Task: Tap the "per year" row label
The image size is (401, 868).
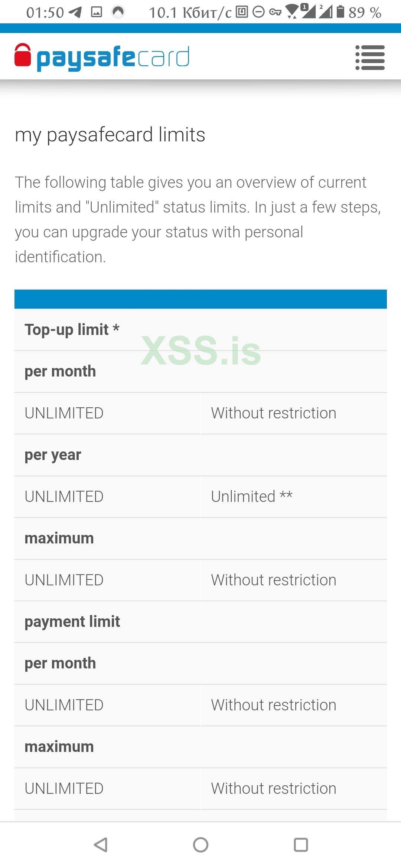Action: 53,455
